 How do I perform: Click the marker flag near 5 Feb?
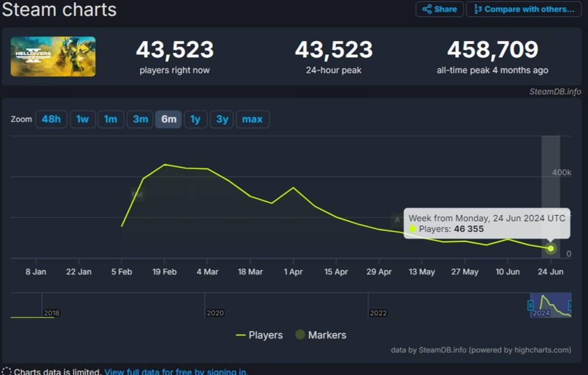click(x=137, y=194)
